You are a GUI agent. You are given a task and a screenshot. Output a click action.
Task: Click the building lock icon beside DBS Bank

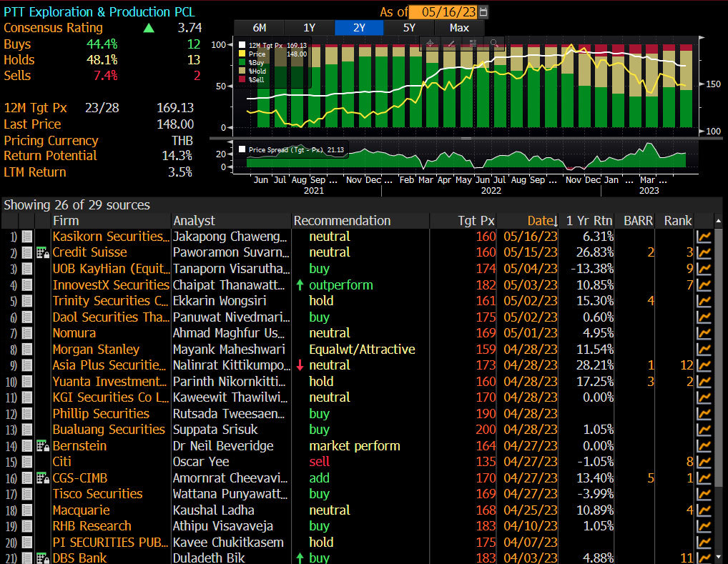pos(43,558)
